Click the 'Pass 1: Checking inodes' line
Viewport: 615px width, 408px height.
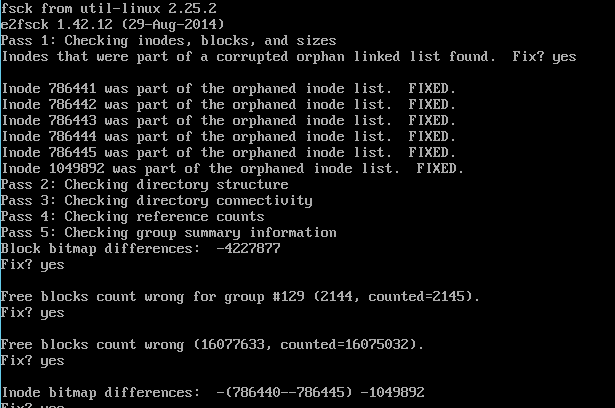tap(169, 40)
